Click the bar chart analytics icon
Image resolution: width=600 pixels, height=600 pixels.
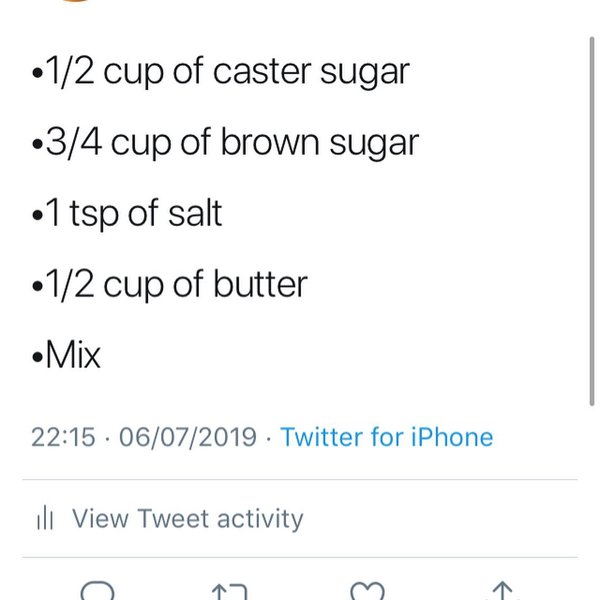45,518
